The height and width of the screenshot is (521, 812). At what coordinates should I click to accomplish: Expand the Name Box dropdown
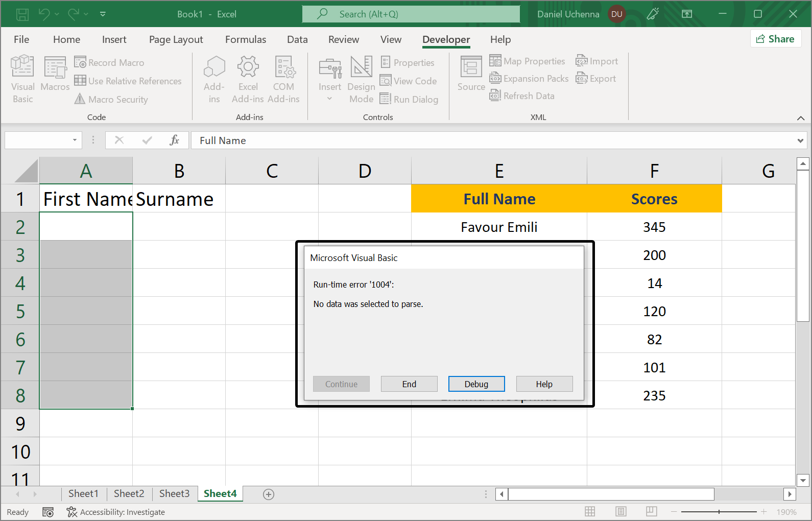75,140
